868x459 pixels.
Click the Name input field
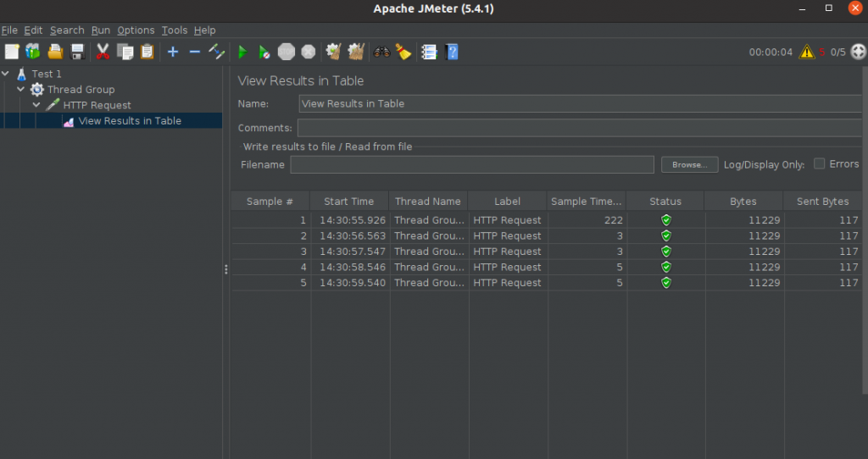point(581,104)
